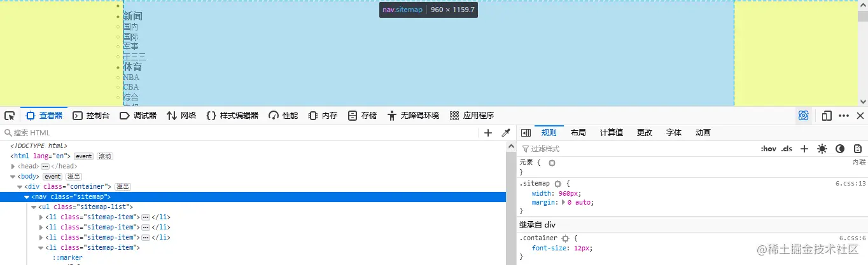The height and width of the screenshot is (265, 868).
Task: Close the developer tools panel
Action: 860,116
